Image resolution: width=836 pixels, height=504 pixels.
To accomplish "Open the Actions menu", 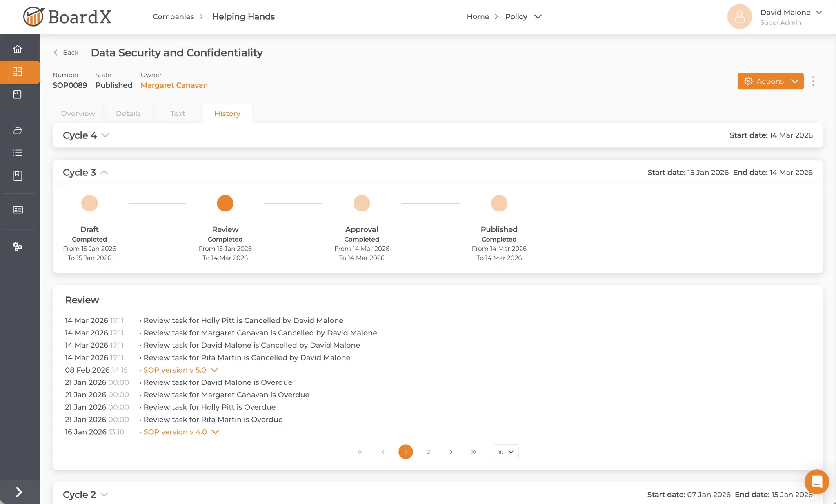I will coord(770,81).
